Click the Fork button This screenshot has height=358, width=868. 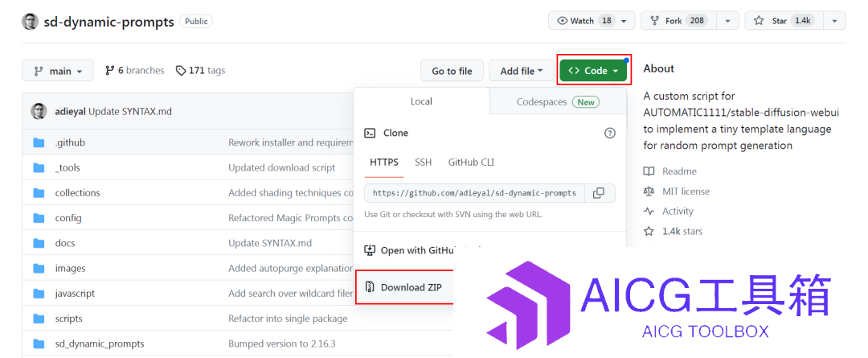[678, 20]
